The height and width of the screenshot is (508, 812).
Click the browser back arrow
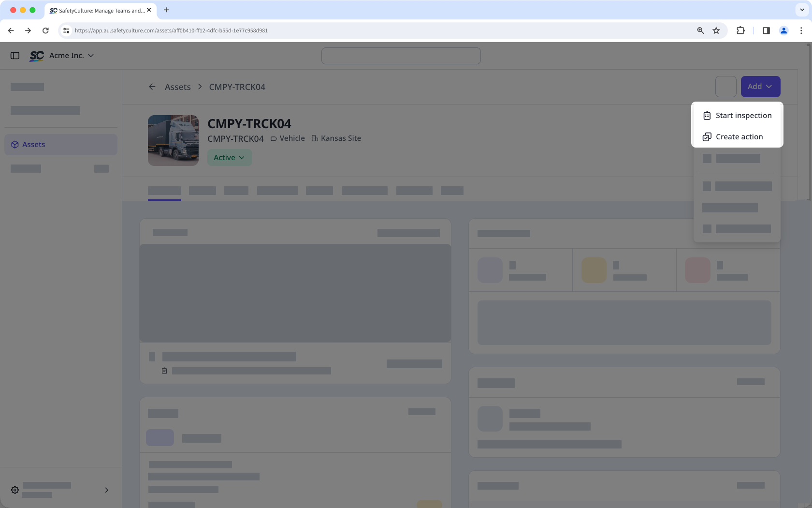[11, 30]
